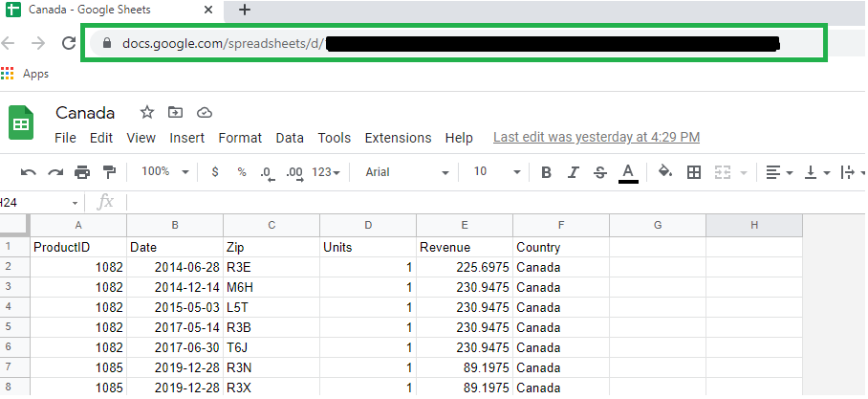This screenshot has height=399, width=868.
Task: Open the Format menu
Action: pos(240,138)
